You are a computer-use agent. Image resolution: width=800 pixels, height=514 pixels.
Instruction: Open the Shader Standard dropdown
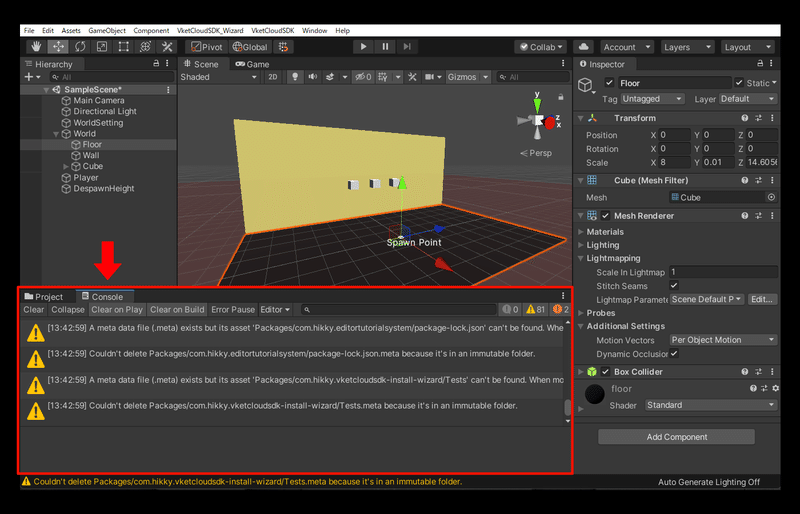pyautogui.click(x=711, y=405)
